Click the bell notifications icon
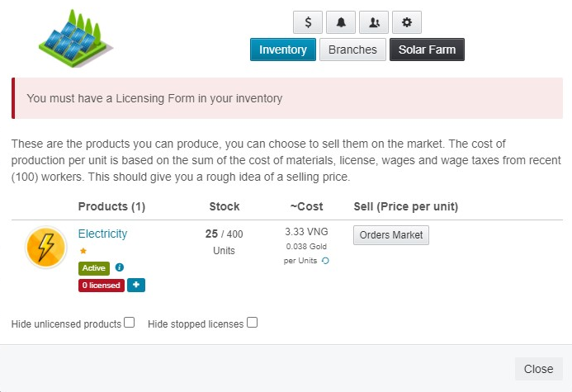572x392 pixels. (341, 22)
